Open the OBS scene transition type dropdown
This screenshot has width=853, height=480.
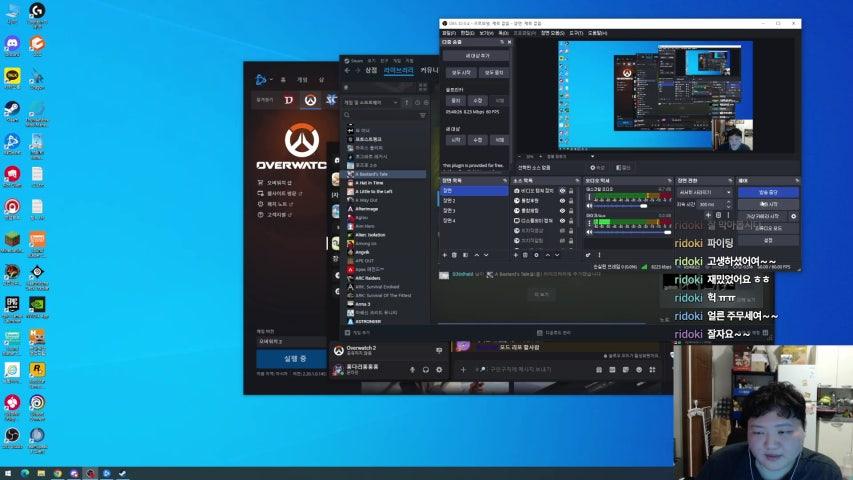[704, 191]
